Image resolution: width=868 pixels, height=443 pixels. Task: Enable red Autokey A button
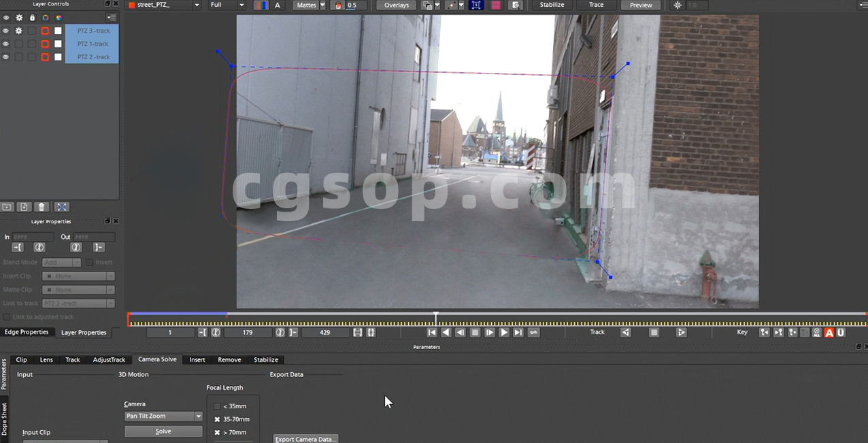point(829,333)
